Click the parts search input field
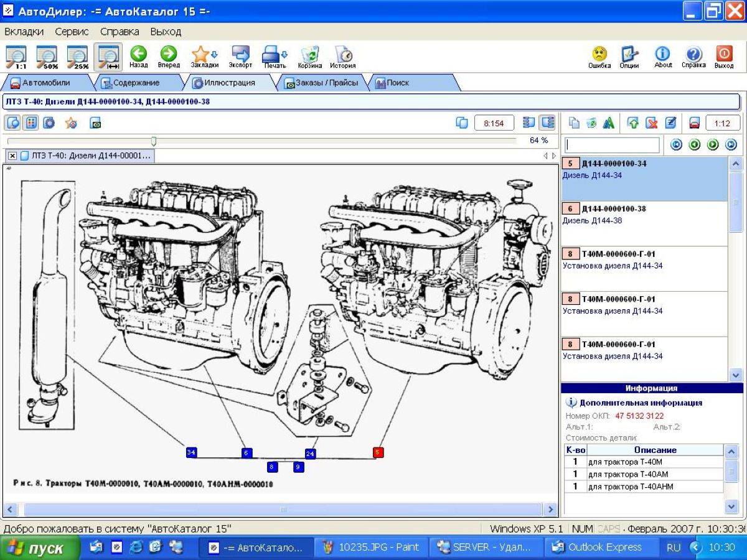 pos(613,145)
